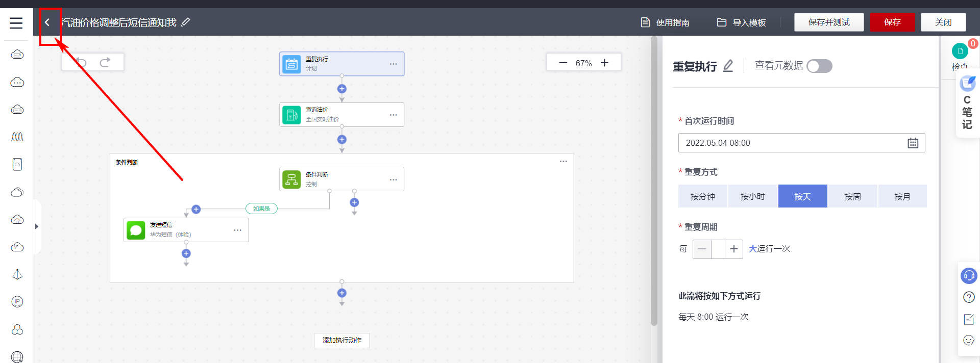980x363 pixels.
Task: Add a step below the 发送短信 node
Action: (x=186, y=253)
